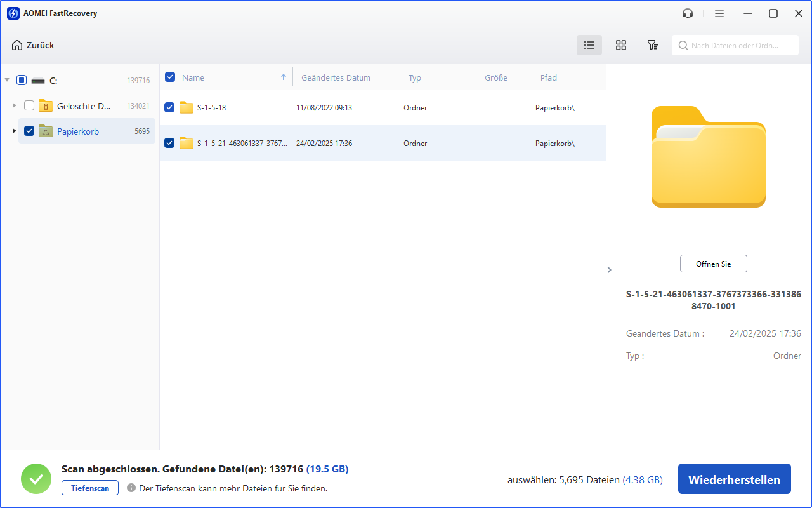Click the C: drive icon
Screen dimensions: 812x508
click(x=39, y=81)
